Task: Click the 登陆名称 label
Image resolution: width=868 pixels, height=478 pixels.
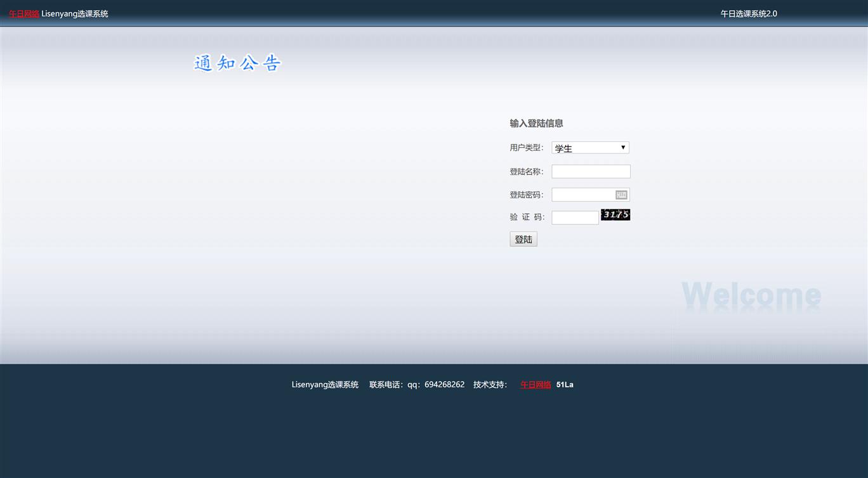Action: [x=526, y=172]
